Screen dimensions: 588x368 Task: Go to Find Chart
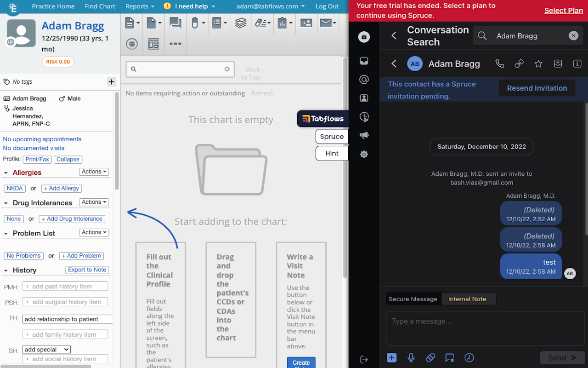100,6
